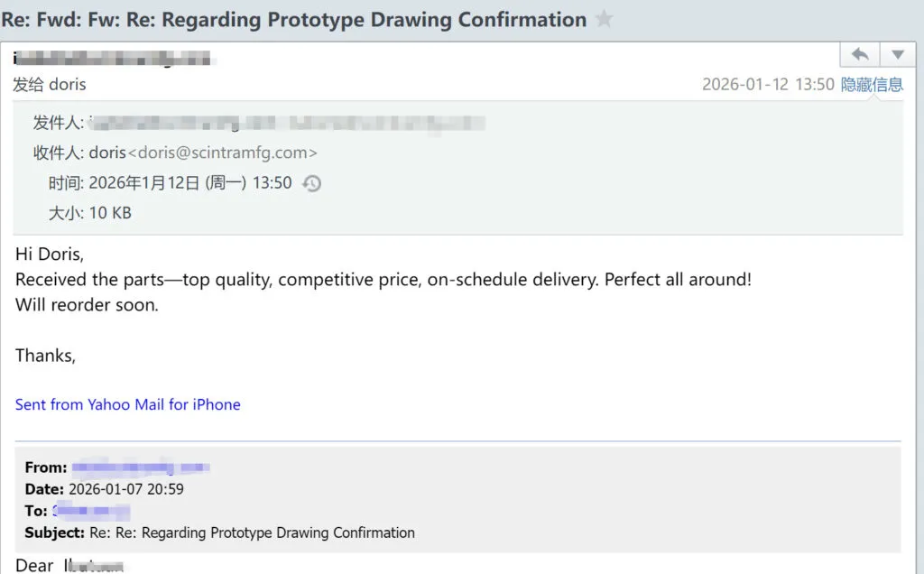The image size is (924, 574).
Task: Click the quoted Subject line text
Action: [252, 532]
